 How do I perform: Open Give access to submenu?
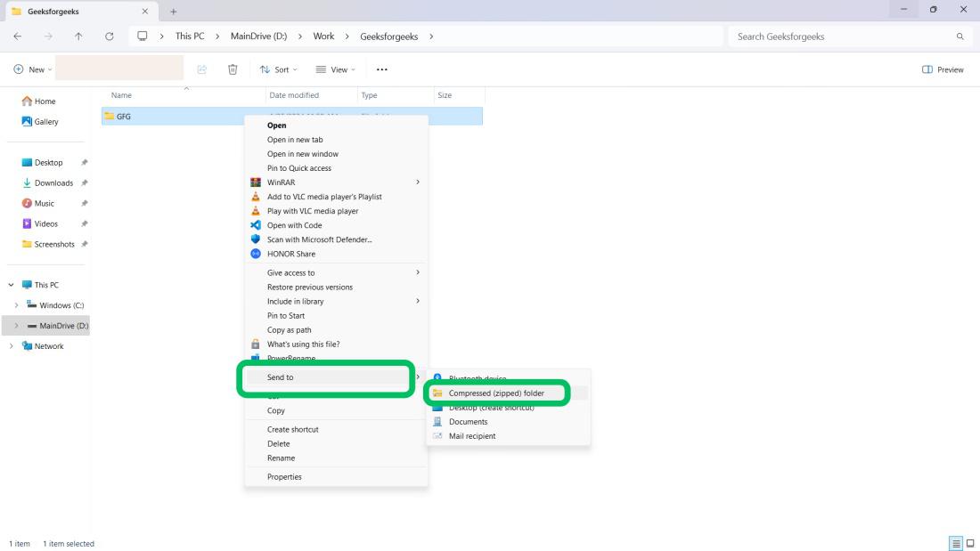(x=336, y=273)
